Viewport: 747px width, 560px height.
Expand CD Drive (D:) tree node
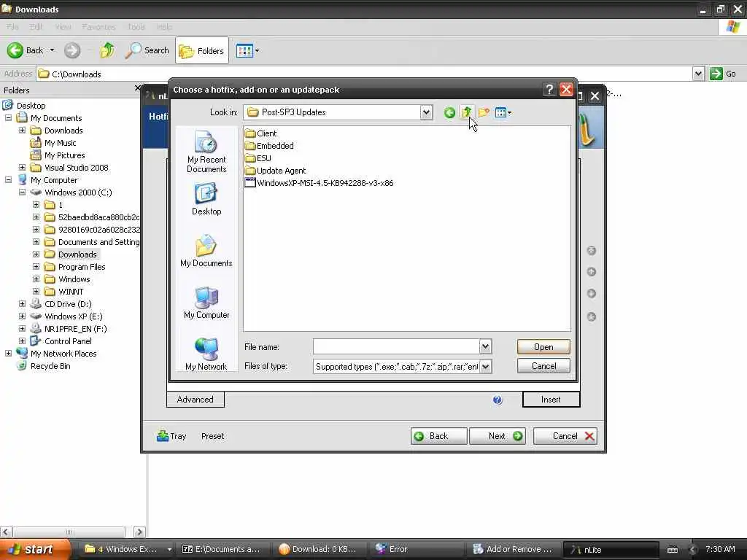pyautogui.click(x=23, y=304)
